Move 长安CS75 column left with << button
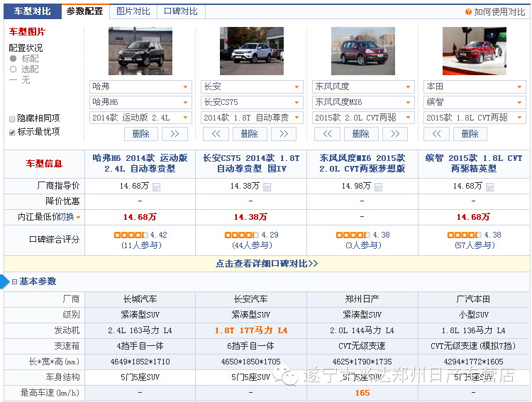Screen dimensions: 532x402 [x=216, y=134]
